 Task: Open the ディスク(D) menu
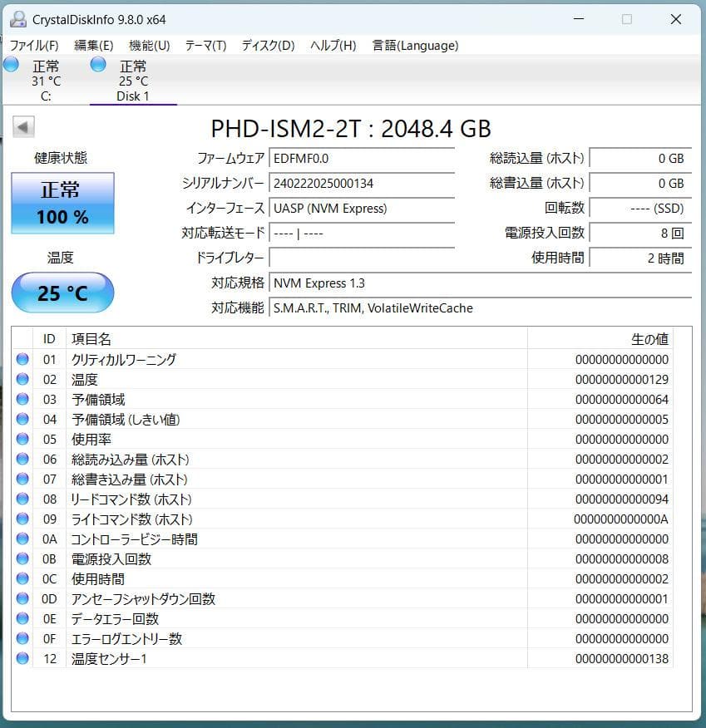coord(269,46)
